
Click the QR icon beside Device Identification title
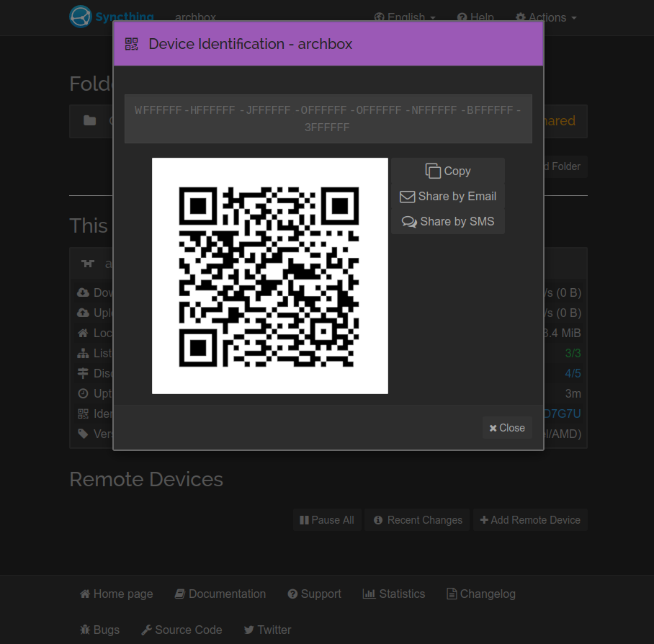132,43
